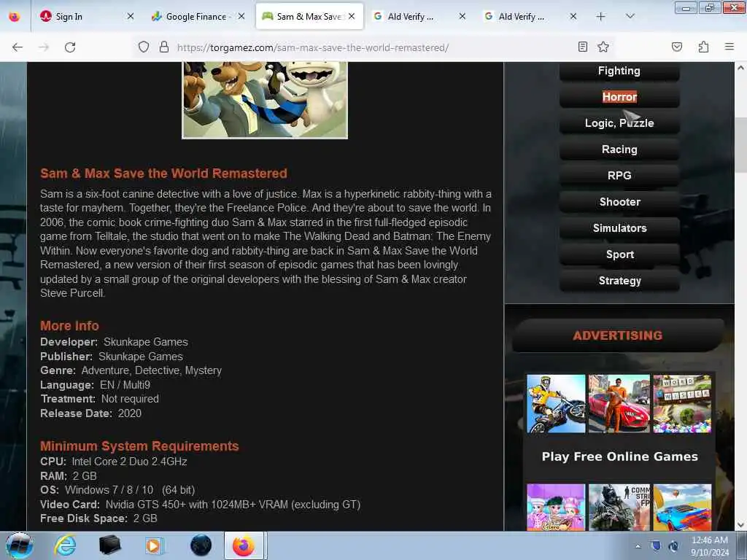Open the Simulators category
This screenshot has height=560, width=747.
pos(619,228)
